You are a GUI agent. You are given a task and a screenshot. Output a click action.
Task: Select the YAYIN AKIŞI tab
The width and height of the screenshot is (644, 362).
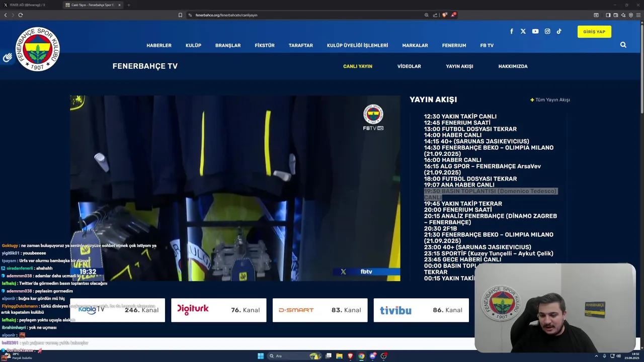pyautogui.click(x=459, y=66)
